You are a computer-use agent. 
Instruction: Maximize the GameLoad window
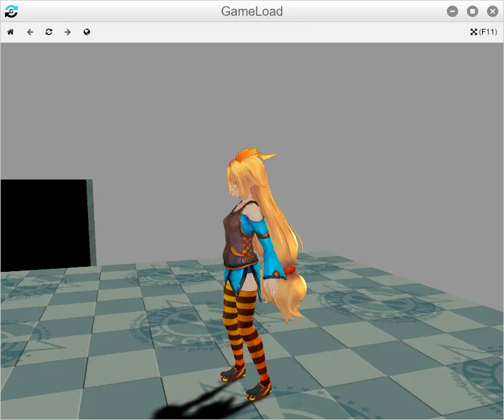pos(473,11)
